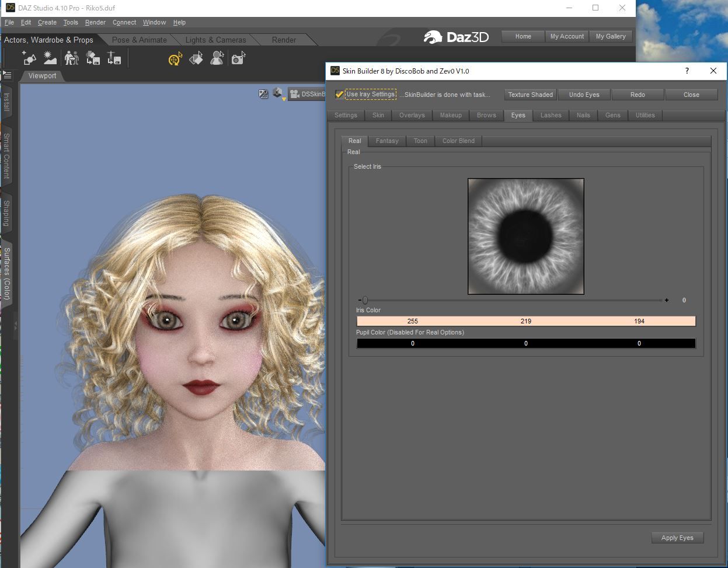The image size is (728, 568).
Task: Click the Iris Color swatch bar
Action: pyautogui.click(x=526, y=321)
